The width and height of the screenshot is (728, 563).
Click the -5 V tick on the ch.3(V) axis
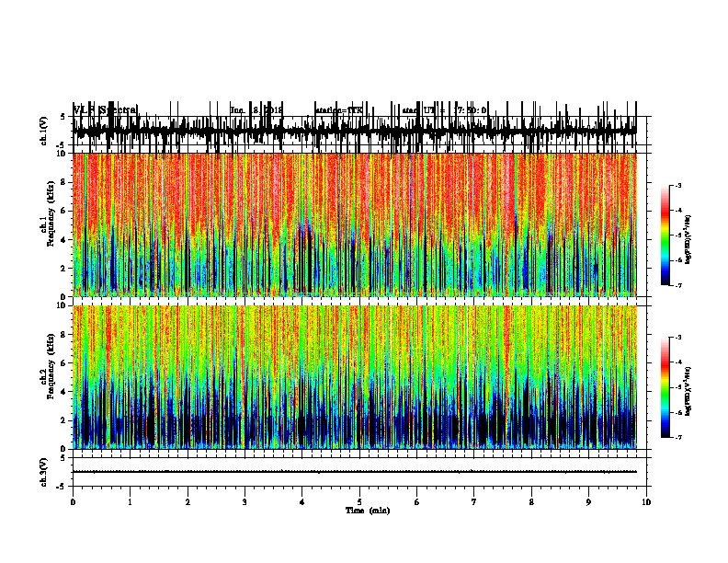(62, 487)
